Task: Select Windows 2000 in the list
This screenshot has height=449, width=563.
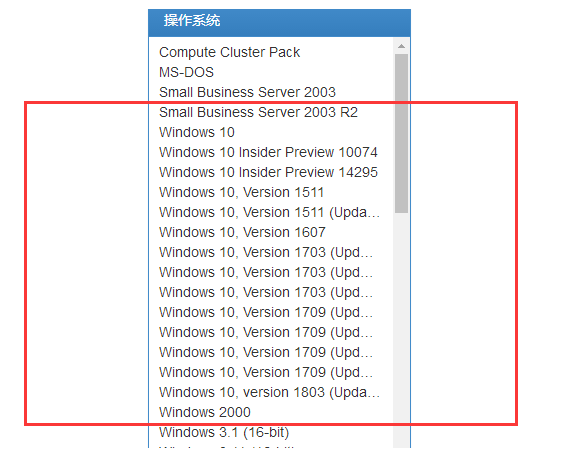Action: point(205,412)
